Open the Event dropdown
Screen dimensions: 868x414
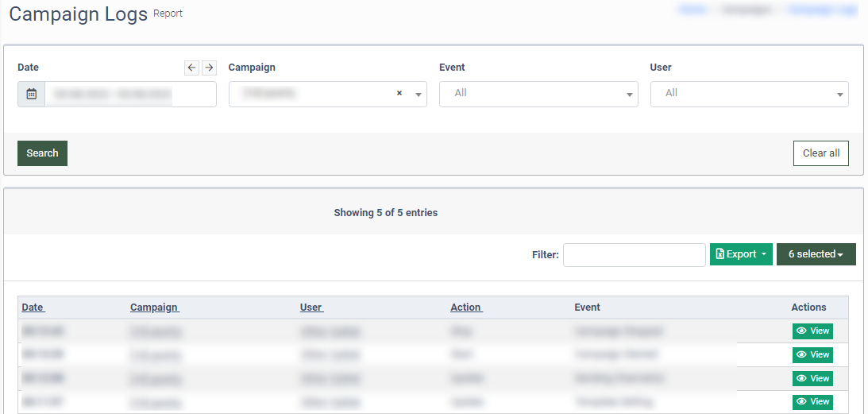click(538, 94)
